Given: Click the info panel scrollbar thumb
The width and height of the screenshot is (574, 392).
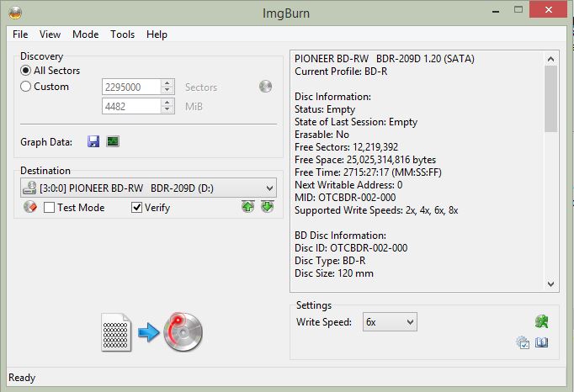Looking at the screenshot, I should coord(550,98).
